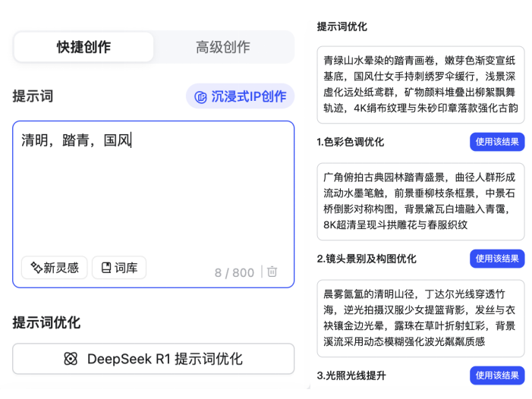
Task: Open the 高级创作 tab
Action: [222, 47]
